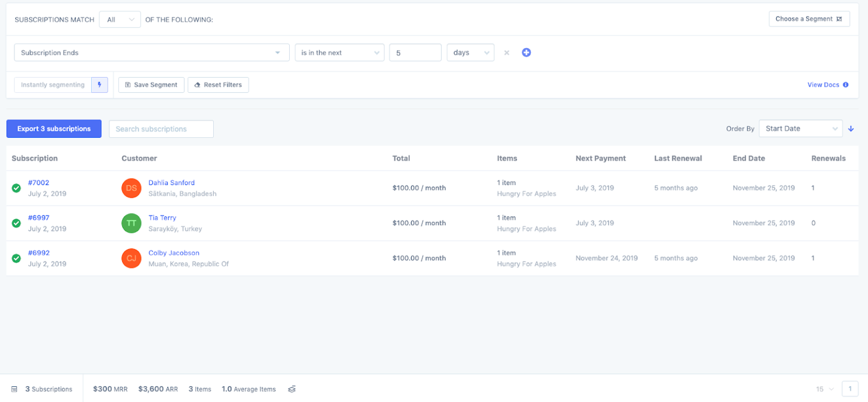Open the subscriptions match 'All' dropdown
The width and height of the screenshot is (868, 402).
[120, 19]
